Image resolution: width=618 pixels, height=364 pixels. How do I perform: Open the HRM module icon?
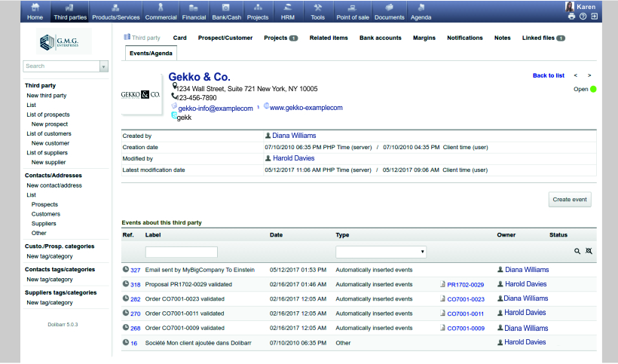(x=289, y=8)
